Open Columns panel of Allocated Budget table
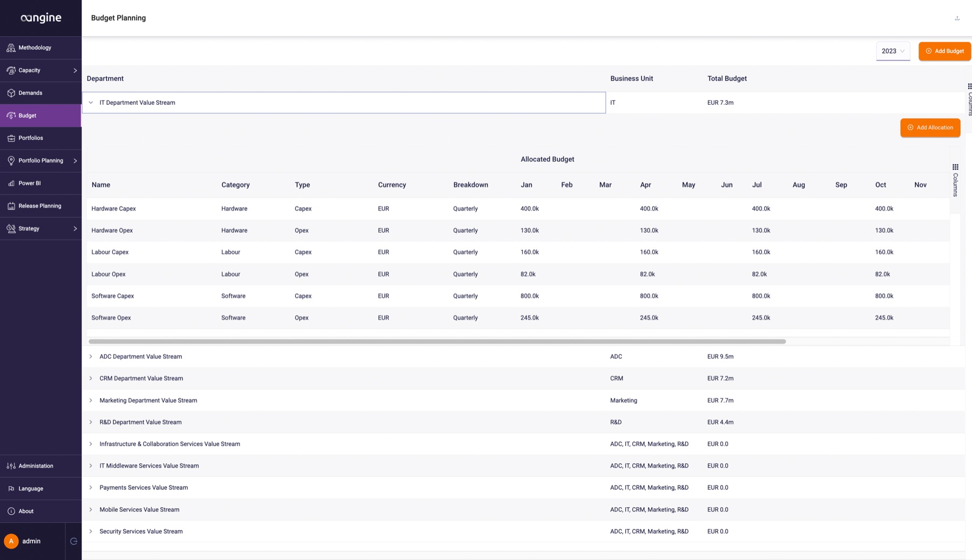The height and width of the screenshot is (560, 972). 955,181
